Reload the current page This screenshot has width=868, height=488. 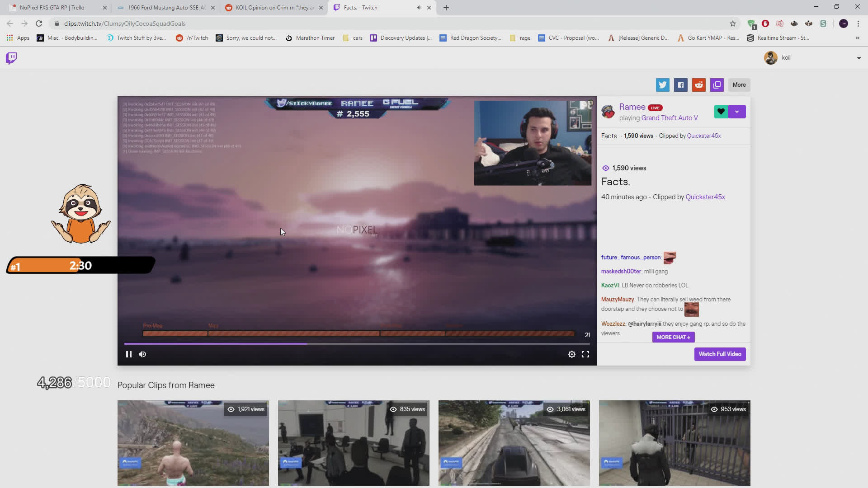pyautogui.click(x=39, y=23)
